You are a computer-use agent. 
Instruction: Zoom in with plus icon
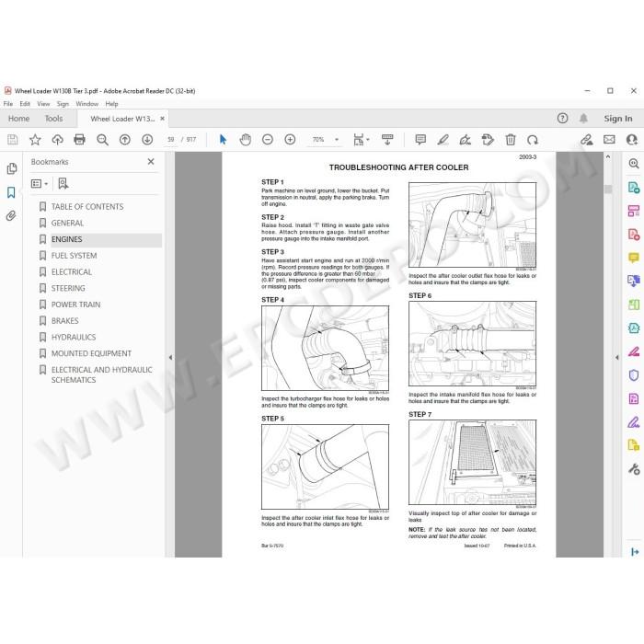[x=290, y=140]
